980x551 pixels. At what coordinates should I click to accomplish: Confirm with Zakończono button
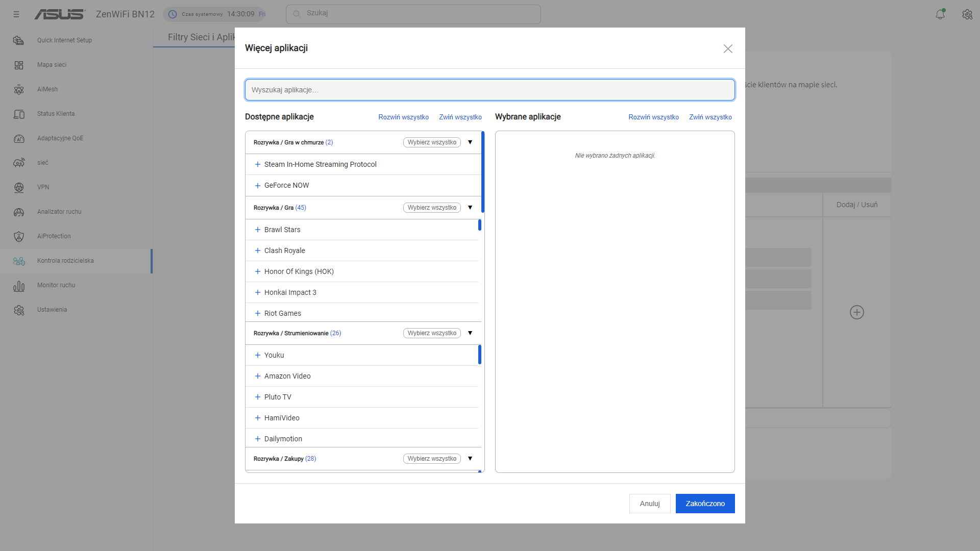[x=705, y=504]
